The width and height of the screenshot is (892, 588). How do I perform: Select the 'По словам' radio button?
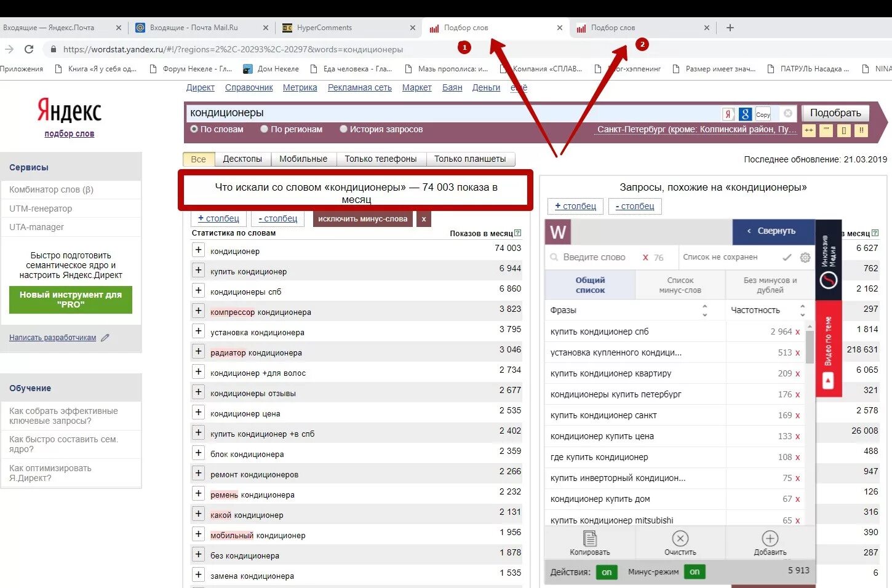(x=194, y=129)
